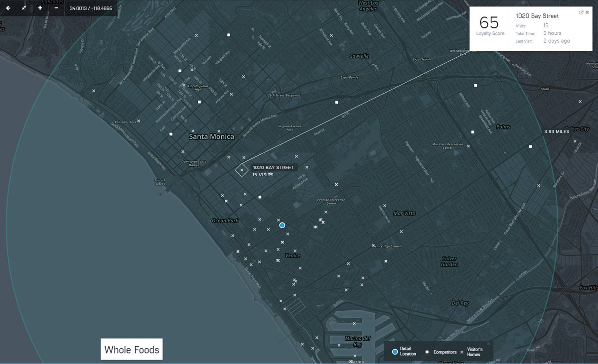598x364 pixels.
Task: Click the Penmar Recreation Center label
Action: tap(331, 202)
